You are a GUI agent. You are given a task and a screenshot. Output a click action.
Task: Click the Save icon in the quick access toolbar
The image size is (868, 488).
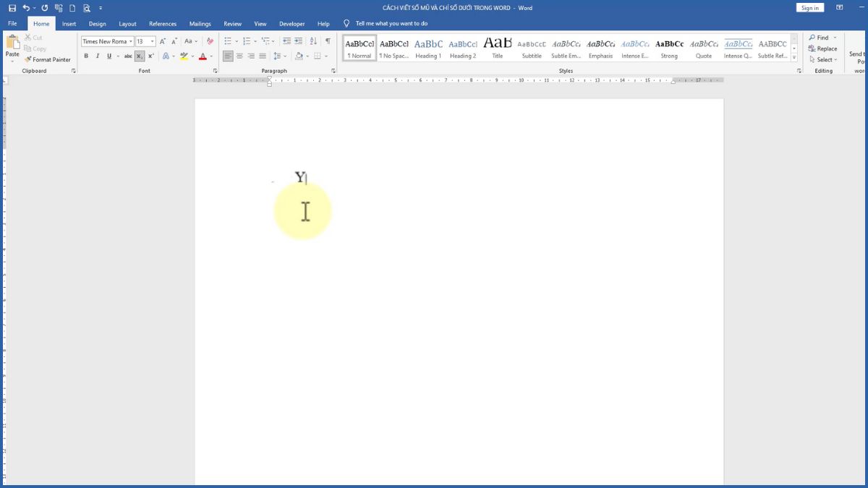pos(12,8)
